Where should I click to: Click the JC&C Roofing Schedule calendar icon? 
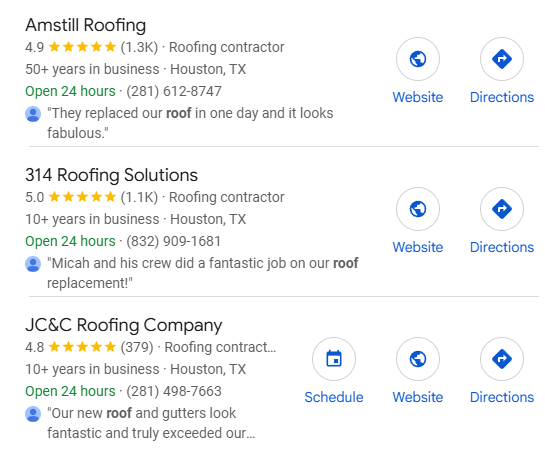pos(334,359)
